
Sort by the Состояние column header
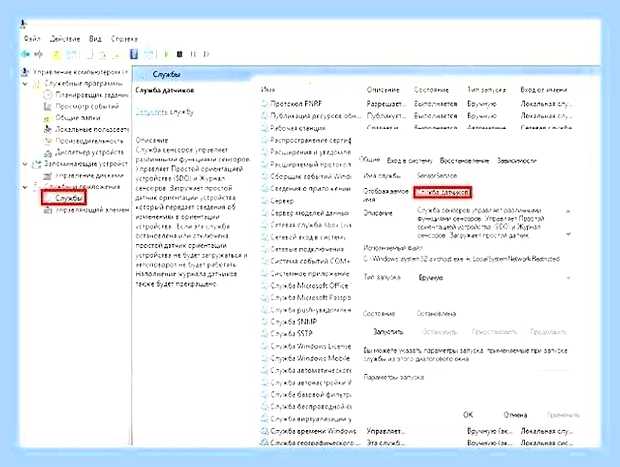coord(431,90)
